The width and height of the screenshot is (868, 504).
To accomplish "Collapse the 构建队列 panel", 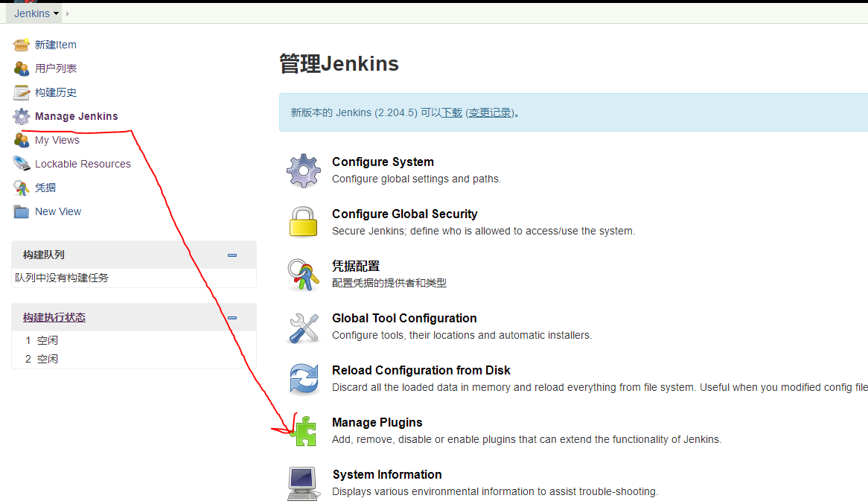I will (x=232, y=255).
